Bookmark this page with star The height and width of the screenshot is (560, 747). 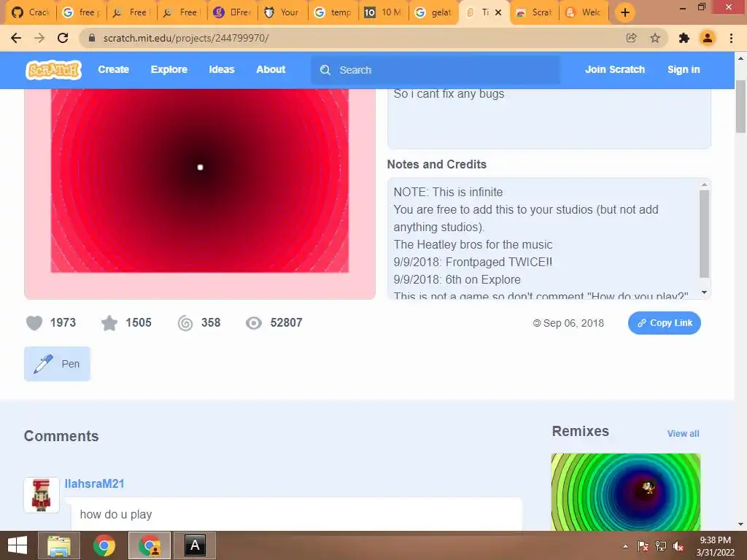[x=655, y=38]
